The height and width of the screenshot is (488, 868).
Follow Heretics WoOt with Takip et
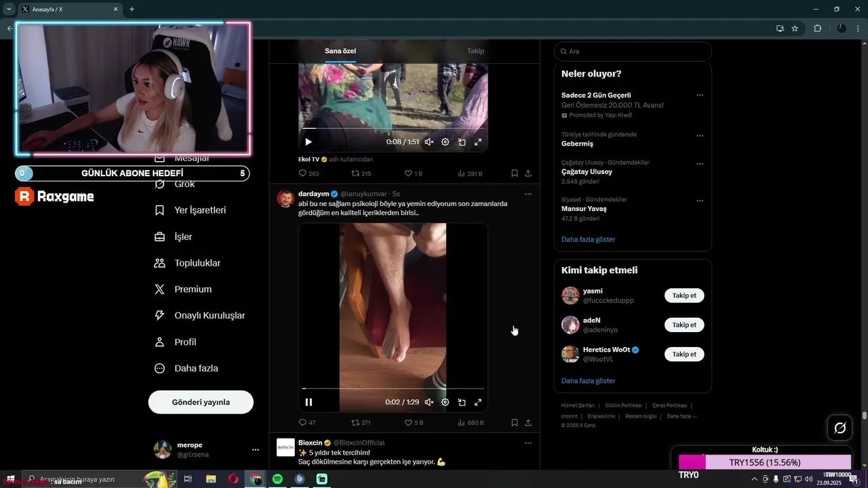tap(684, 354)
